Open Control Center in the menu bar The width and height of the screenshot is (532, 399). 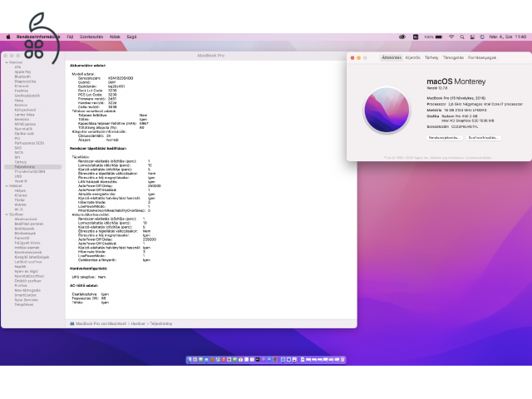[x=472, y=37]
